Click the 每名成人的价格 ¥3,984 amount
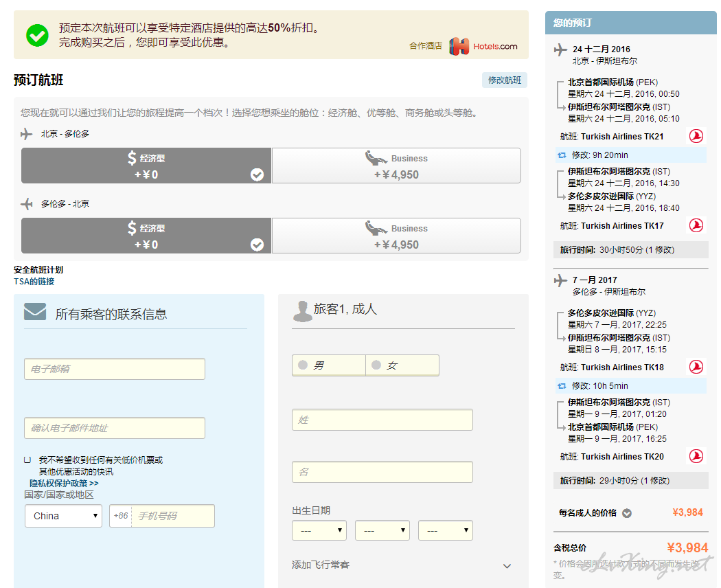This screenshot has height=588, width=721. pos(687,512)
